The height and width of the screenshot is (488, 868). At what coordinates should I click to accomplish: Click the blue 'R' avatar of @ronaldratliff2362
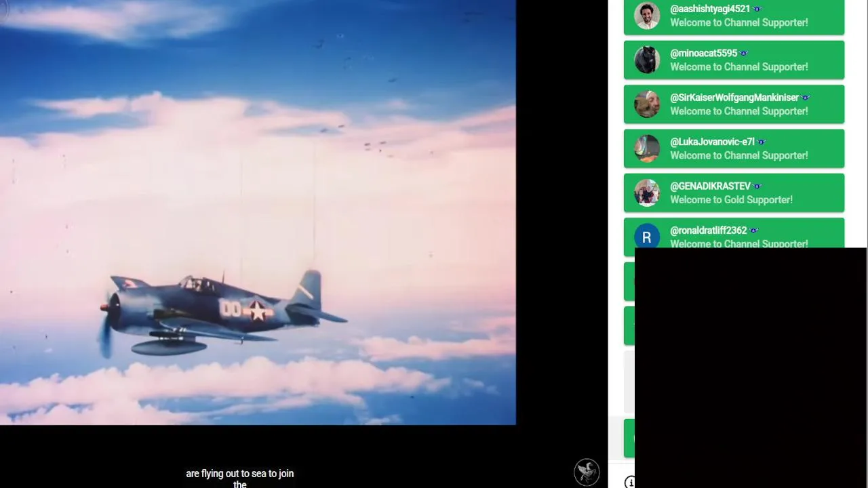[x=647, y=237]
